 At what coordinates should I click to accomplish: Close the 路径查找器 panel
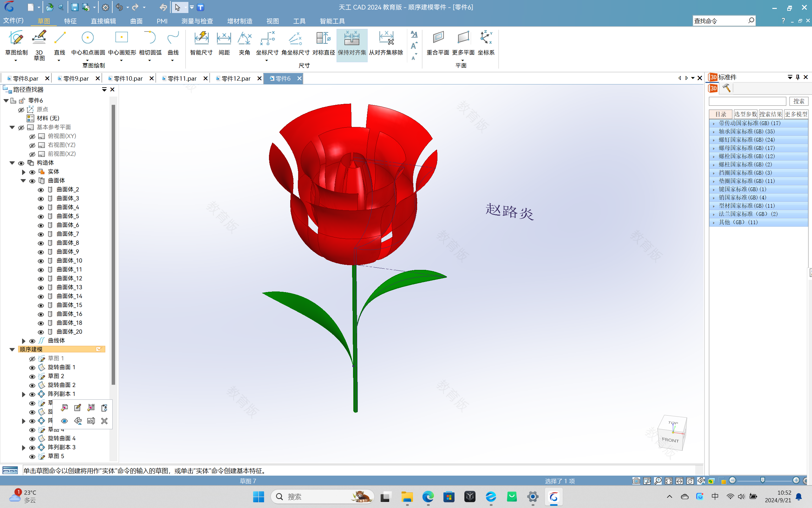point(112,89)
